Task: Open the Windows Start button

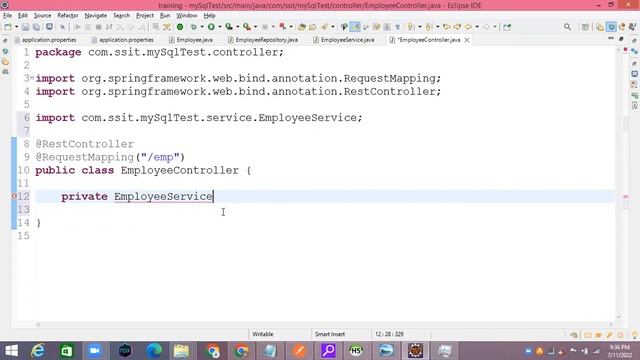Action: click(x=11, y=351)
